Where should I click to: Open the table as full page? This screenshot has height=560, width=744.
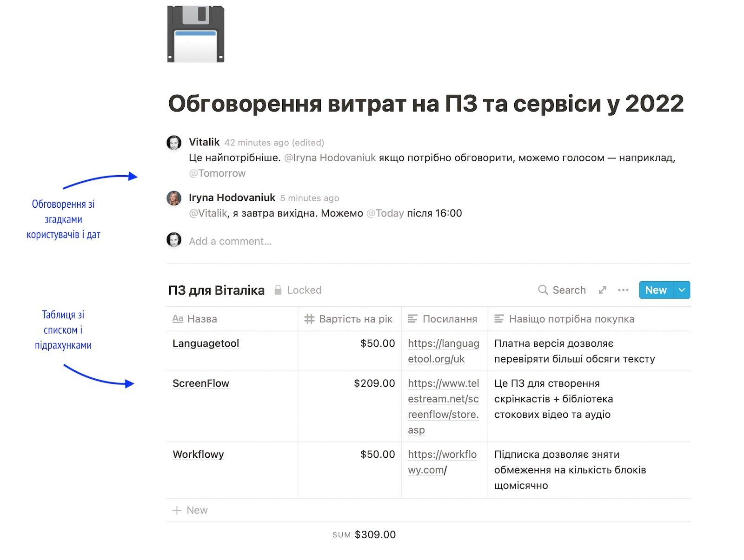pos(603,290)
